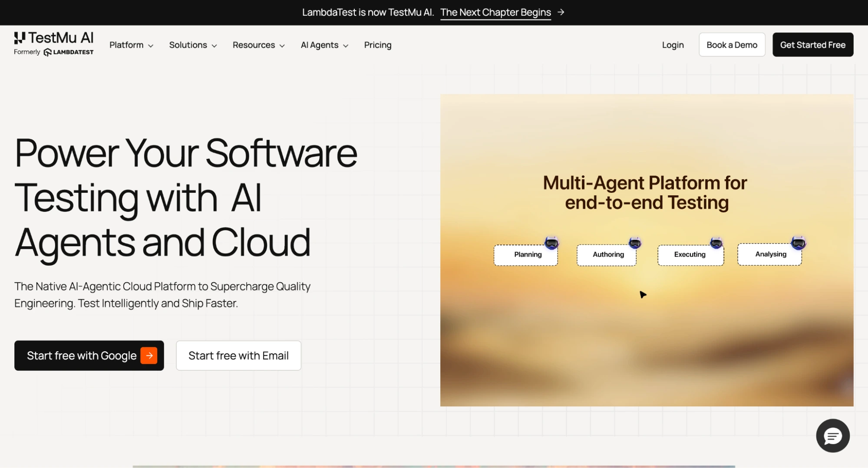The image size is (868, 468).
Task: Expand the Solutions menu
Action: point(193,45)
